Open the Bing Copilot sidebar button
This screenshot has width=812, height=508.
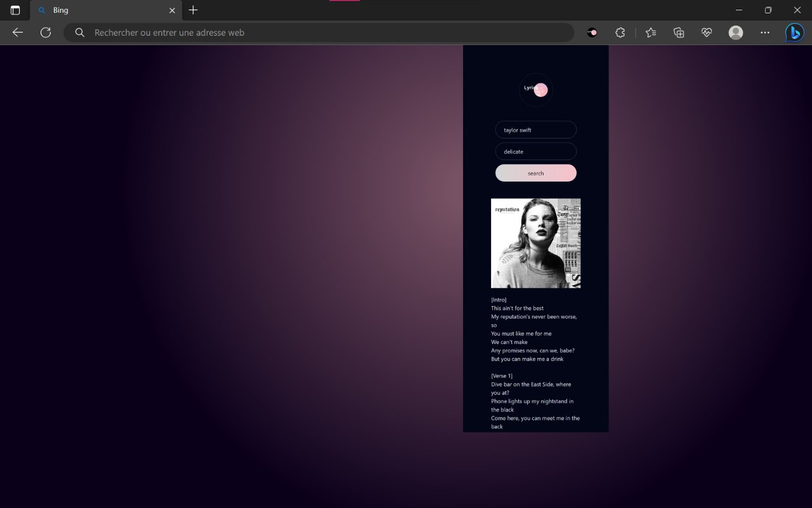pos(794,32)
